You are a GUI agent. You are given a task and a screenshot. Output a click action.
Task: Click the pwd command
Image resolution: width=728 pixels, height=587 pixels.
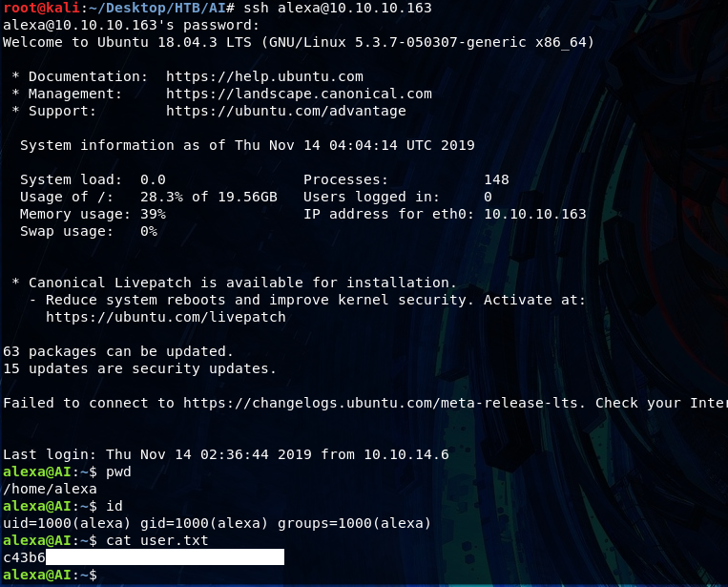[x=118, y=472]
